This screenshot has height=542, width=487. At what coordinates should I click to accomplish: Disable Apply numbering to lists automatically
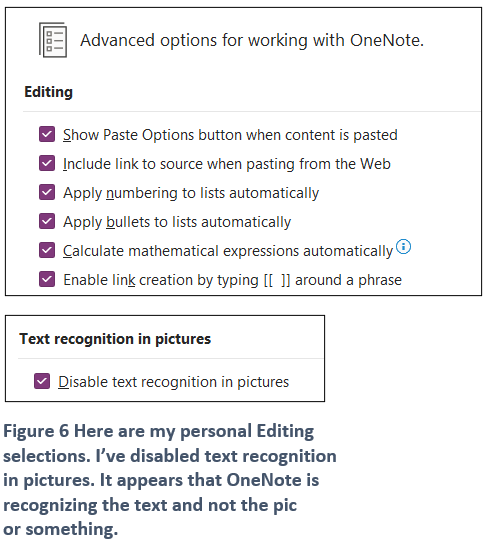[47, 192]
